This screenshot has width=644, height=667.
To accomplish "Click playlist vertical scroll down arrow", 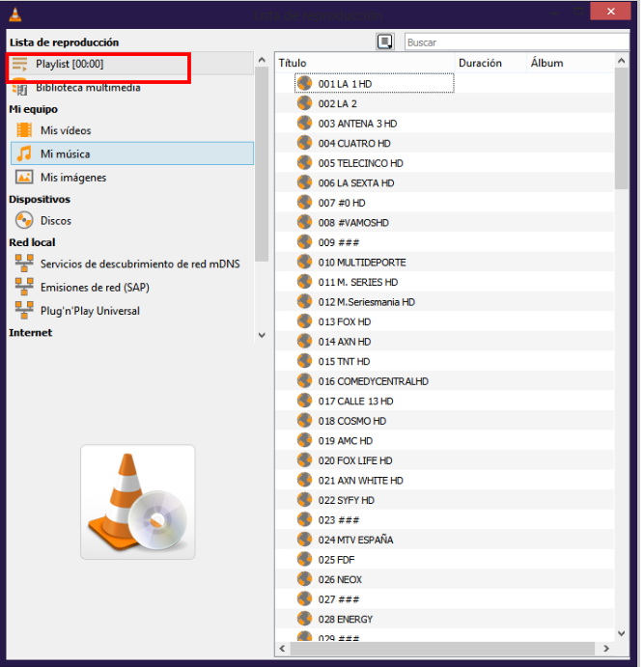I will [x=622, y=633].
